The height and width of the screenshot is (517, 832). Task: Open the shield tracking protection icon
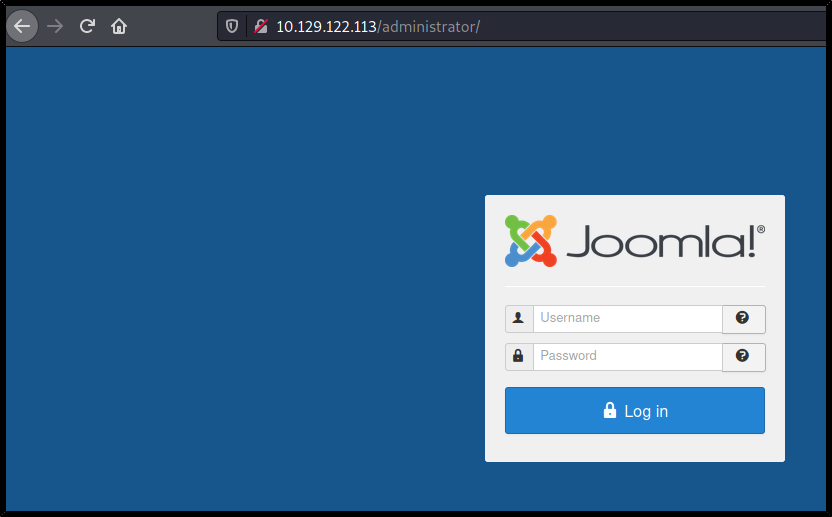tap(232, 26)
